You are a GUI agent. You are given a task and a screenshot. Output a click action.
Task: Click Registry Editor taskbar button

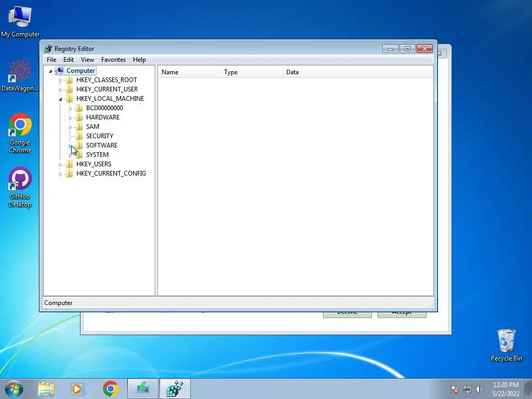tap(175, 389)
